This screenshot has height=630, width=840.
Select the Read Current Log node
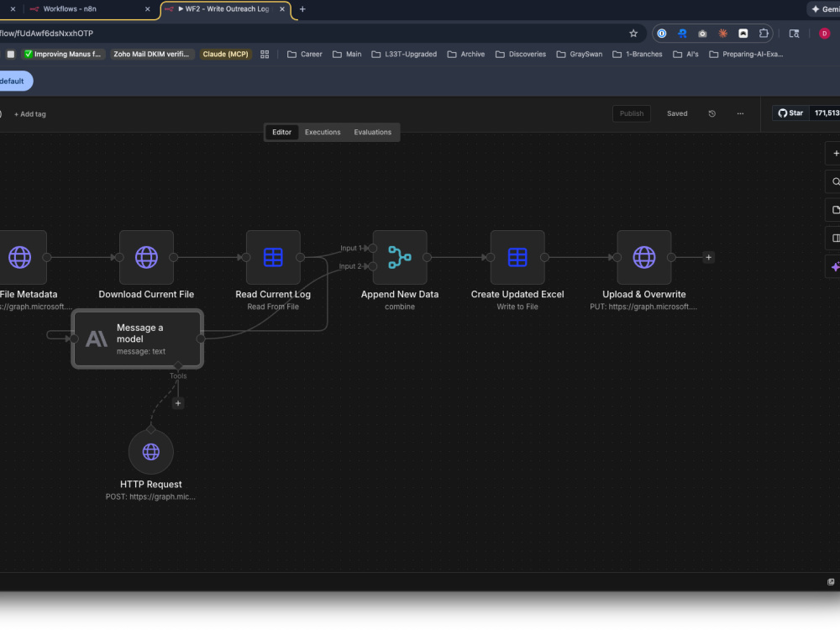(273, 257)
